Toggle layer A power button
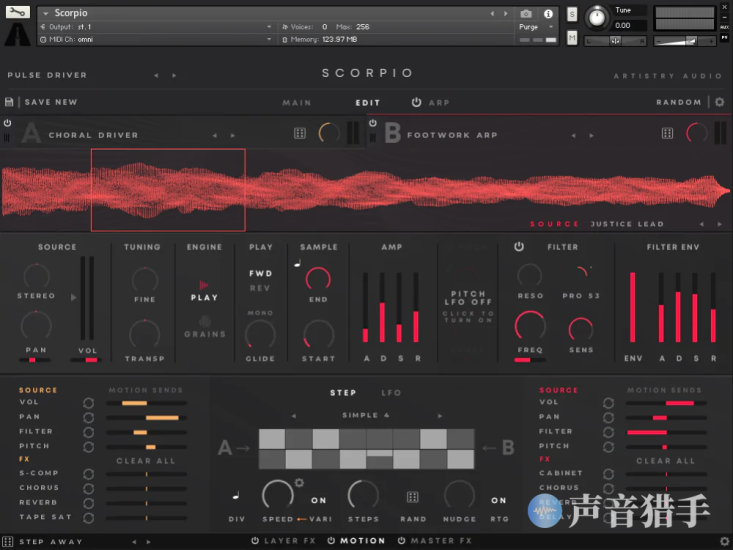 pos(7,123)
